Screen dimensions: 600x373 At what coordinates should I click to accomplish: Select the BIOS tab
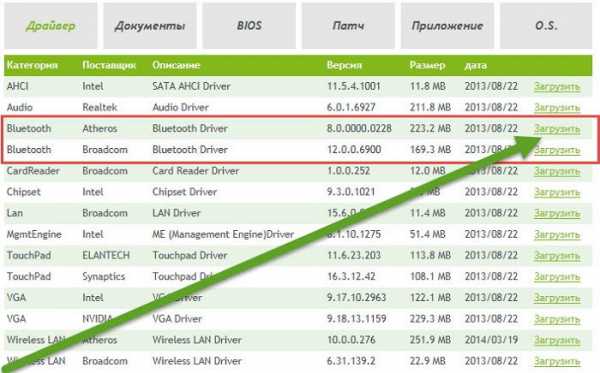[249, 26]
